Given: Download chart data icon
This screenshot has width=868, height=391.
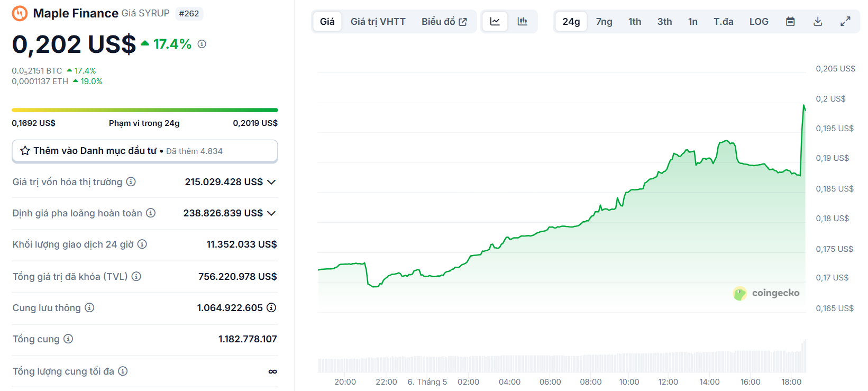Looking at the screenshot, I should click(x=818, y=22).
